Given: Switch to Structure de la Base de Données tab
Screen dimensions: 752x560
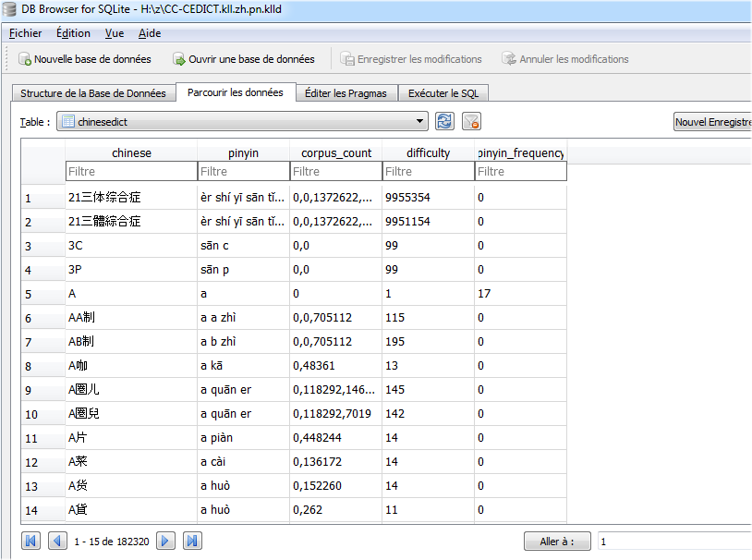Looking at the screenshot, I should pos(93,93).
